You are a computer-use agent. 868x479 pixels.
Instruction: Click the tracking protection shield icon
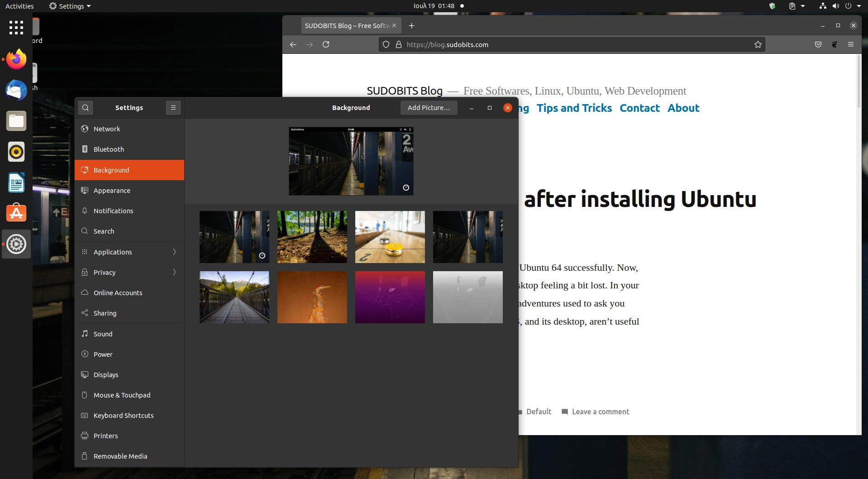point(386,44)
